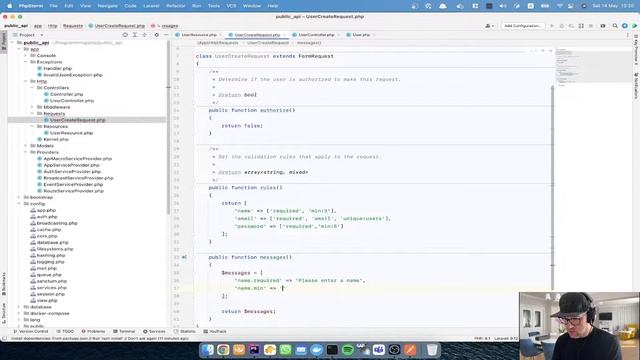Switch to UserController.php tab

[316, 35]
